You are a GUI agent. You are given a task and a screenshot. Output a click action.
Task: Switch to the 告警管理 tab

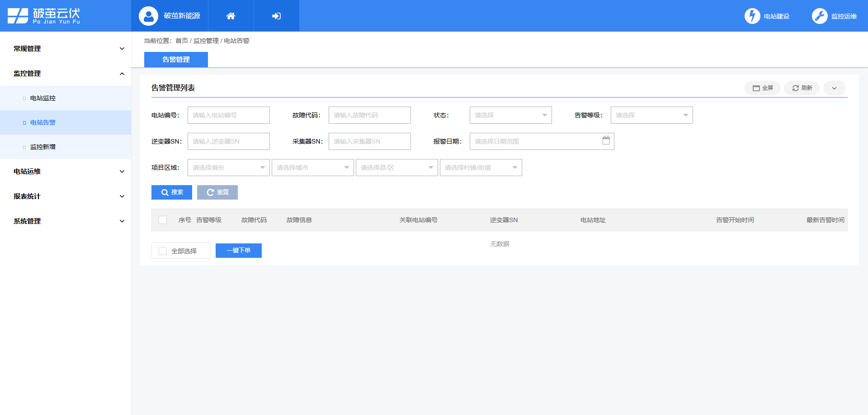pos(176,60)
